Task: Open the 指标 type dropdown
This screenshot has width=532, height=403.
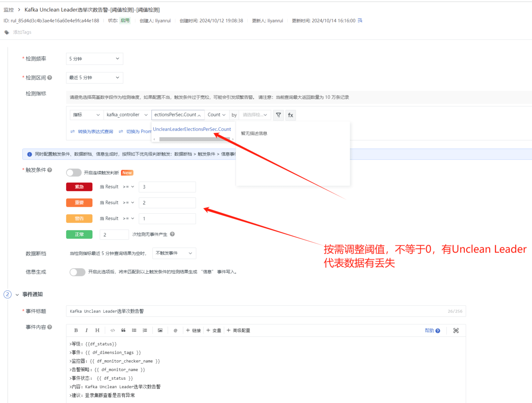Action: tap(87, 115)
